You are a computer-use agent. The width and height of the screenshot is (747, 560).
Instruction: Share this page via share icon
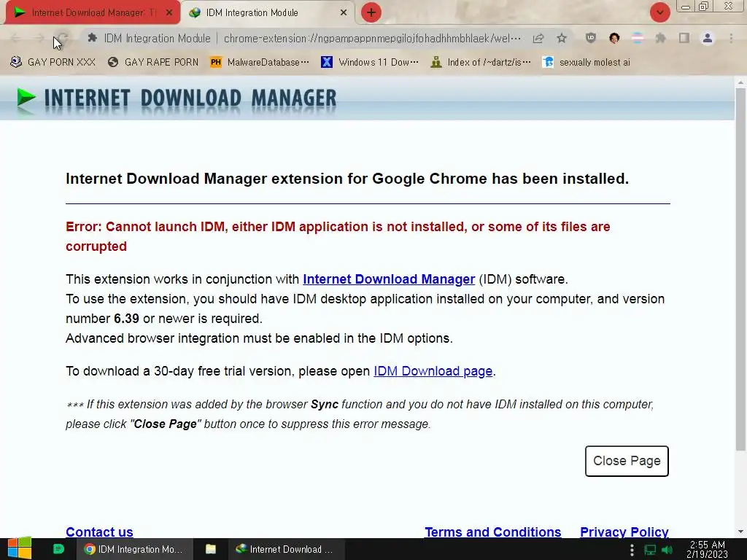point(538,38)
